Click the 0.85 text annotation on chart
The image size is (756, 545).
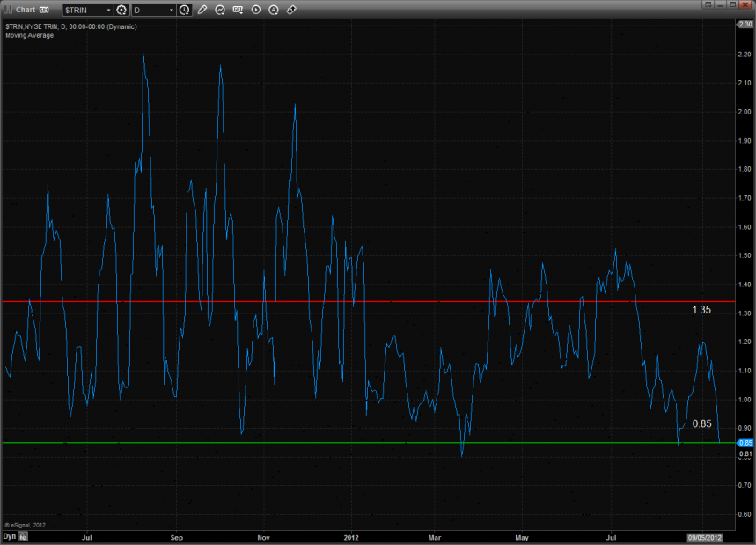click(701, 424)
